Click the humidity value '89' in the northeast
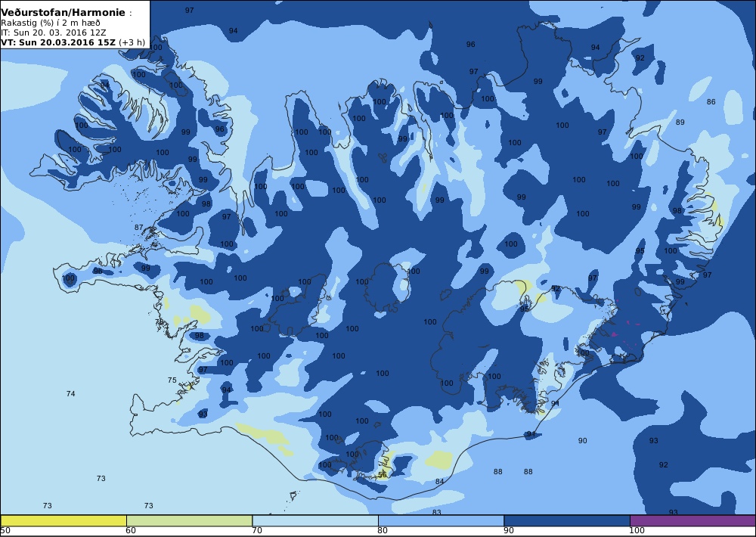Viewport: 756px width, 537px height. tap(680, 122)
